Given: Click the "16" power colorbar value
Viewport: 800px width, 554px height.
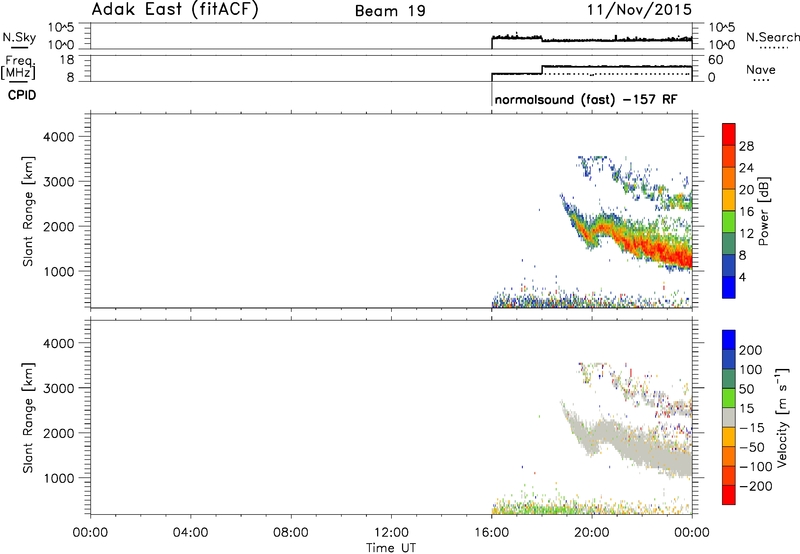Looking at the screenshot, I should click(746, 212).
